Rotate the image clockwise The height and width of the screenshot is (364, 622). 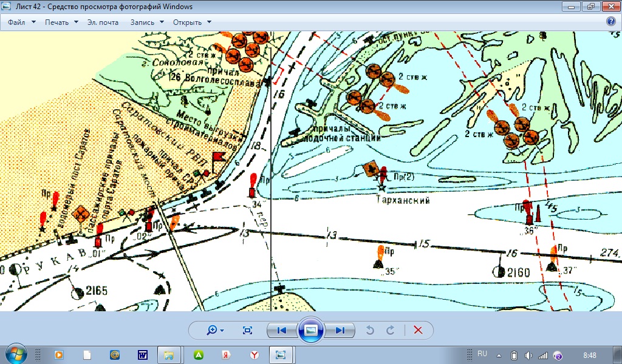pyautogui.click(x=391, y=330)
